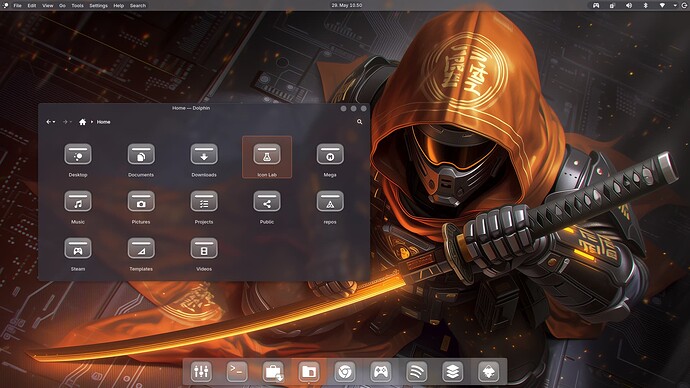Click the logout icon in top panel
690x388 pixels.
pyautogui.click(x=685, y=6)
